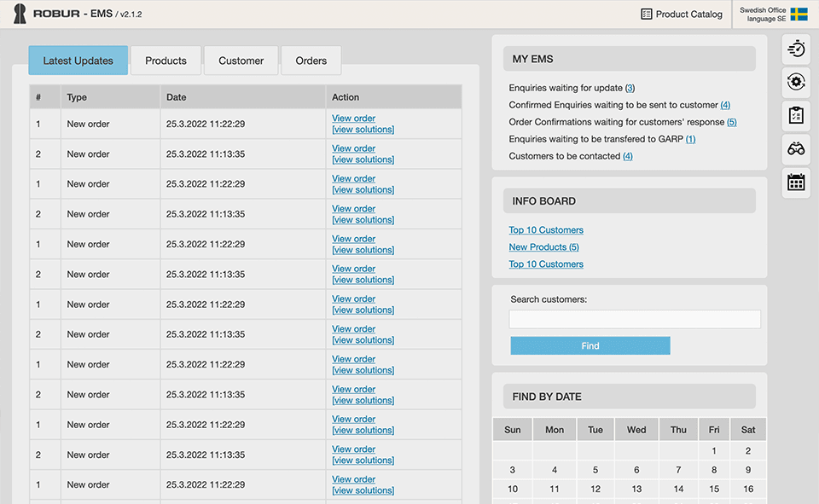The height and width of the screenshot is (504, 819).
Task: Click the stopwatch quick-action sidebar icon
Action: pyautogui.click(x=796, y=49)
